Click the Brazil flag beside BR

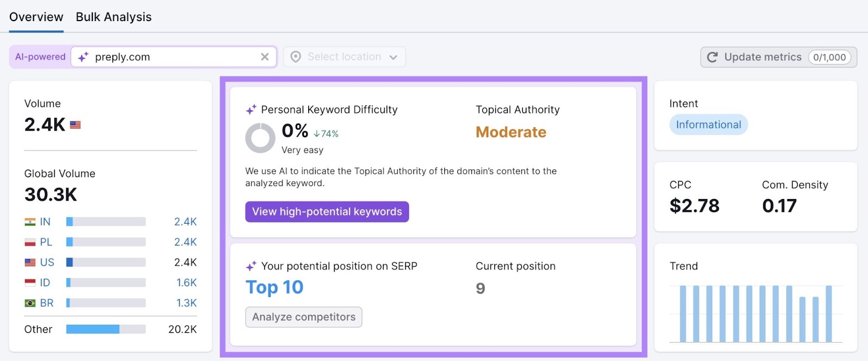[x=31, y=302]
